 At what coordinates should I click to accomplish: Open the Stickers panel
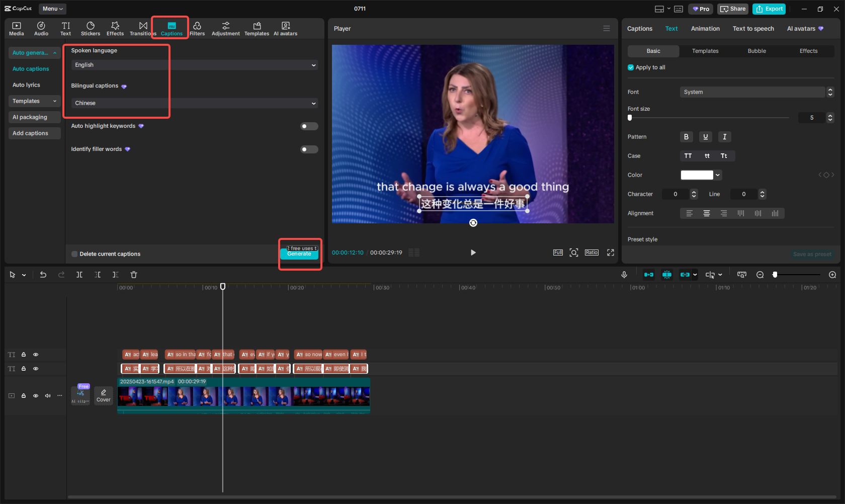(x=91, y=29)
